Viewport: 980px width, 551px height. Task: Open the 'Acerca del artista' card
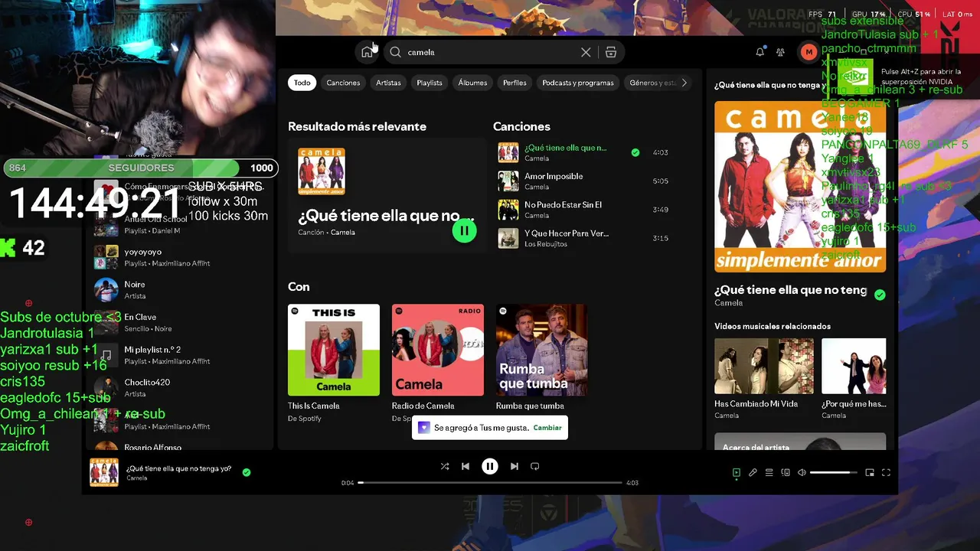(x=800, y=442)
